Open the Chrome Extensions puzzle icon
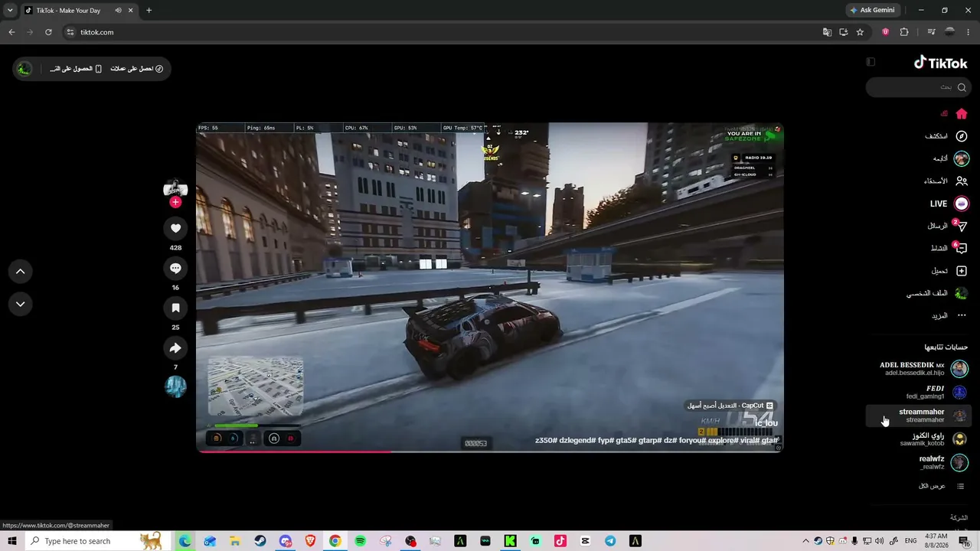 pyautogui.click(x=904, y=32)
